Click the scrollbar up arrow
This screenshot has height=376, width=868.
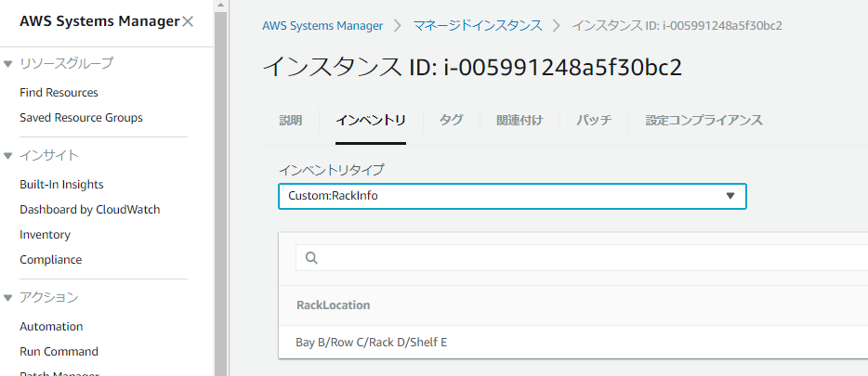tap(221, 6)
